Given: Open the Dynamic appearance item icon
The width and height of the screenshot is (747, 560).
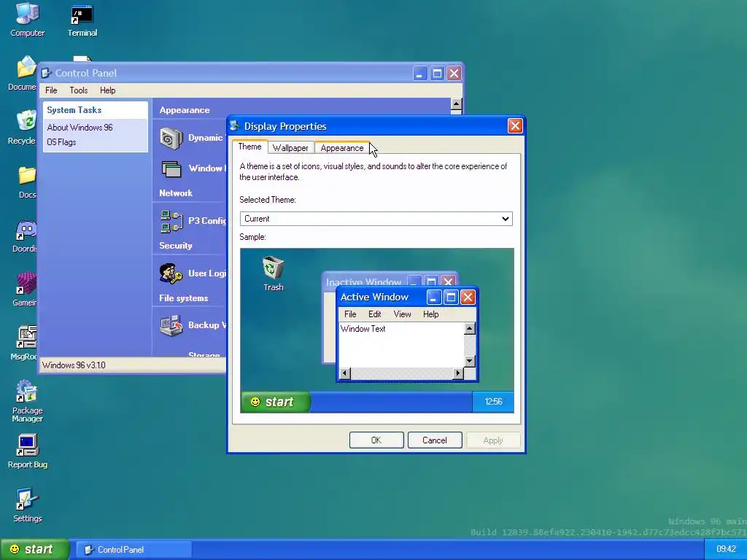Looking at the screenshot, I should [x=171, y=139].
